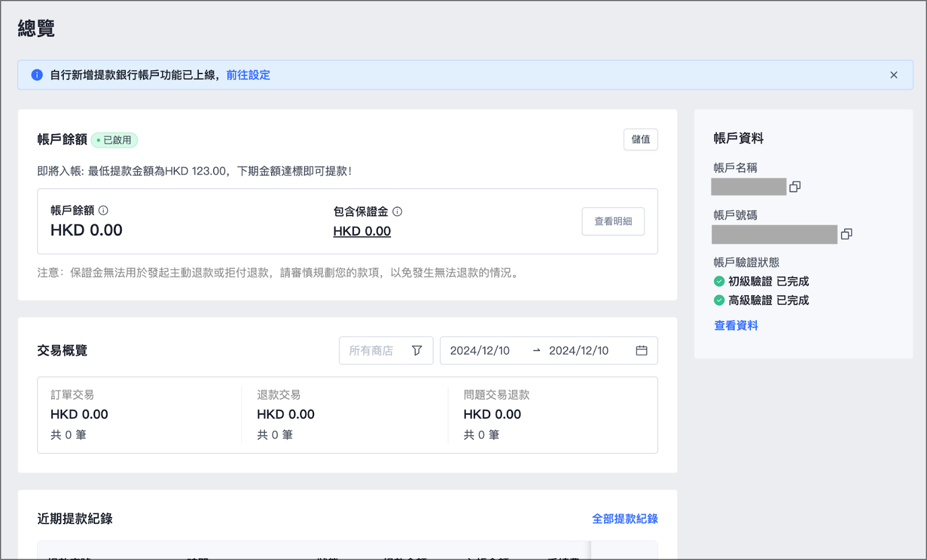Click the 已啟用 status badge
The image size is (927, 560).
tap(114, 140)
